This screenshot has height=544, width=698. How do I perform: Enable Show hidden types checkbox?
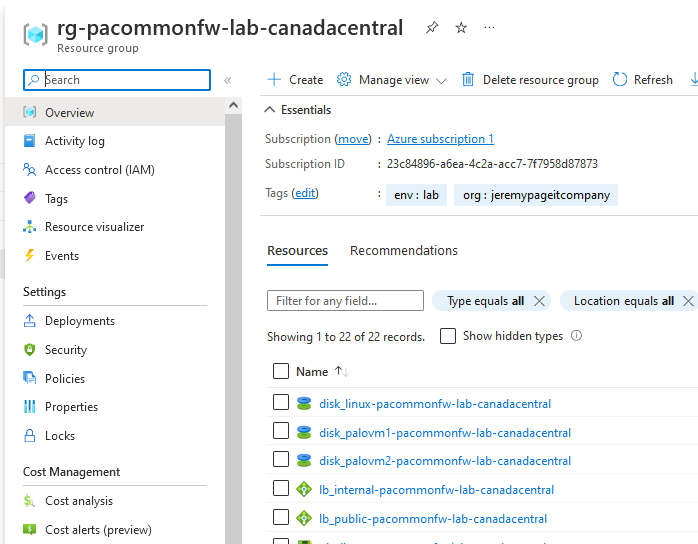(448, 336)
